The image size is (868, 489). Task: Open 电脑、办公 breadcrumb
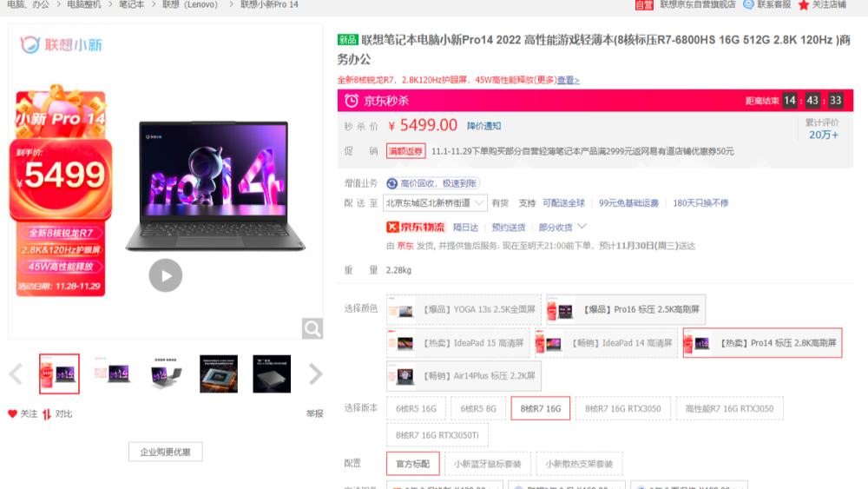(x=29, y=4)
